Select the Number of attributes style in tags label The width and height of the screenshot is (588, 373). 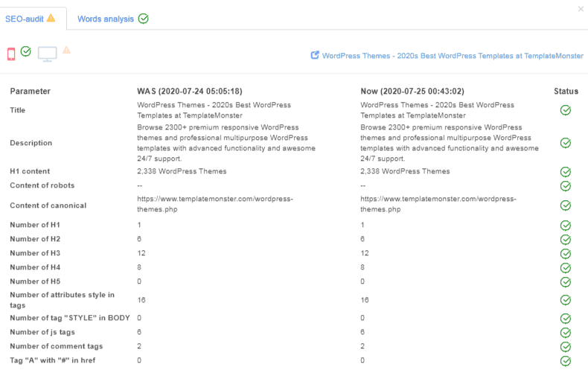click(62, 300)
